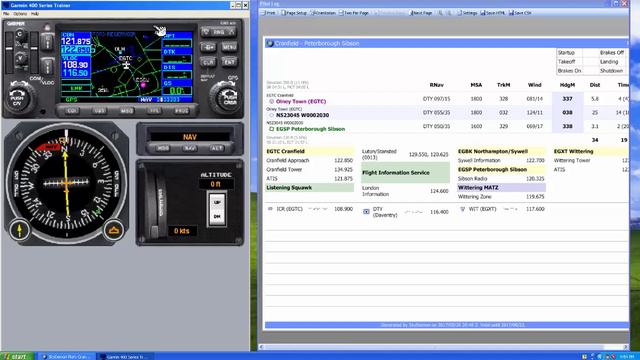Select the Olney Town (EGTC) waypoint row

447,99
